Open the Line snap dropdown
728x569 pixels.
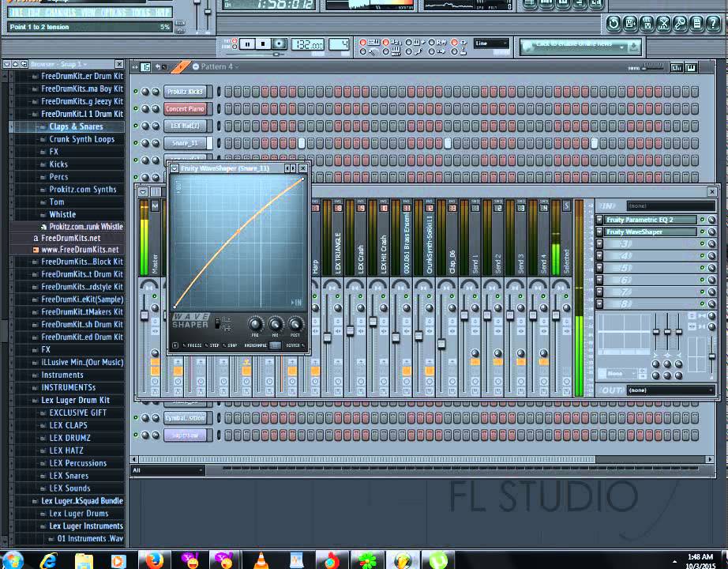click(x=491, y=43)
